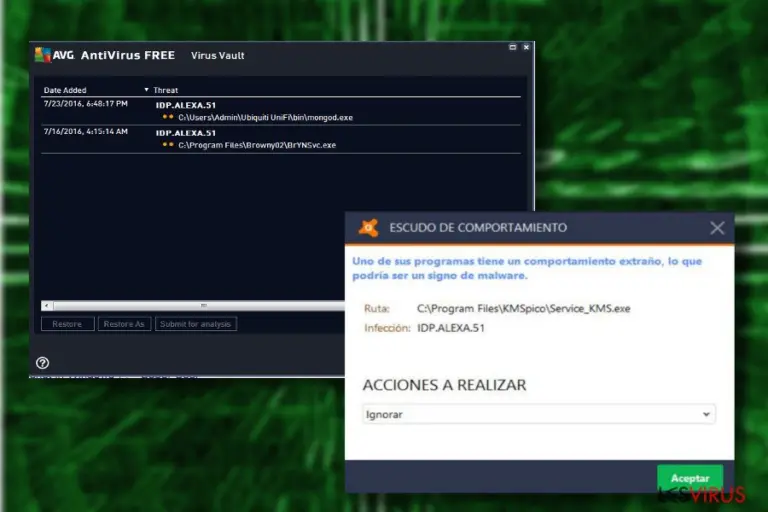Viewport: 768px width, 512px height.
Task: Click the Aceptar button
Action: [x=690, y=478]
